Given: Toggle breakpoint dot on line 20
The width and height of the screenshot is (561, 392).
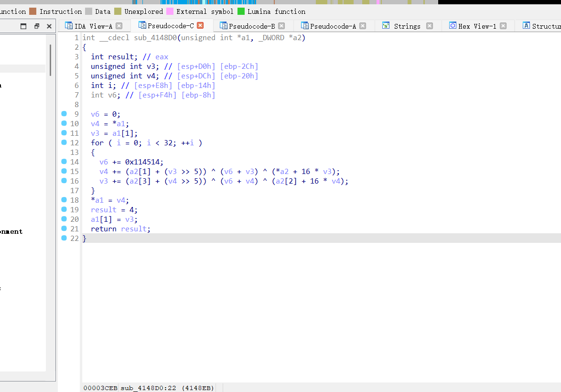Looking at the screenshot, I should click(x=64, y=219).
